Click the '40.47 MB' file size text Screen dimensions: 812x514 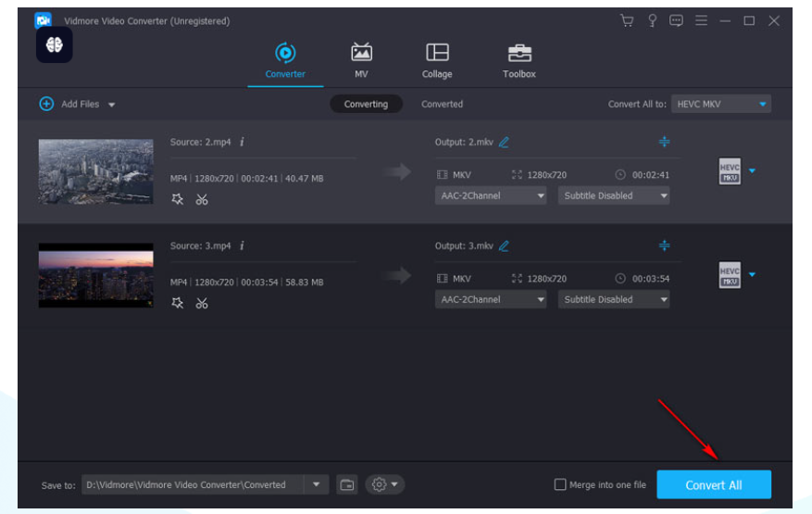(x=305, y=178)
